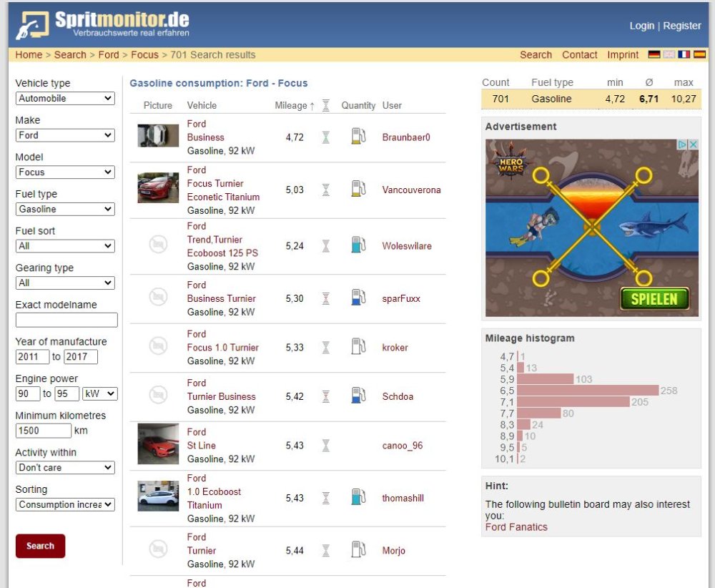This screenshot has height=588, width=715.
Task: Click the French flag icon
Action: (684, 54)
